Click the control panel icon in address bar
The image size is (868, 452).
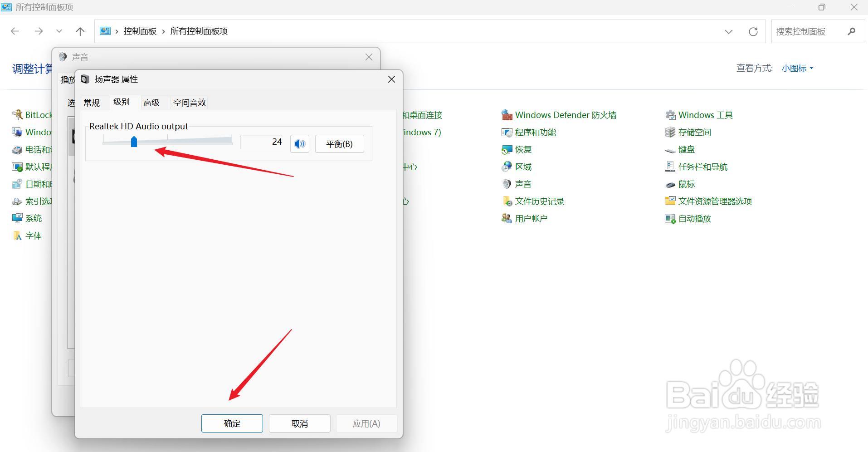(105, 31)
